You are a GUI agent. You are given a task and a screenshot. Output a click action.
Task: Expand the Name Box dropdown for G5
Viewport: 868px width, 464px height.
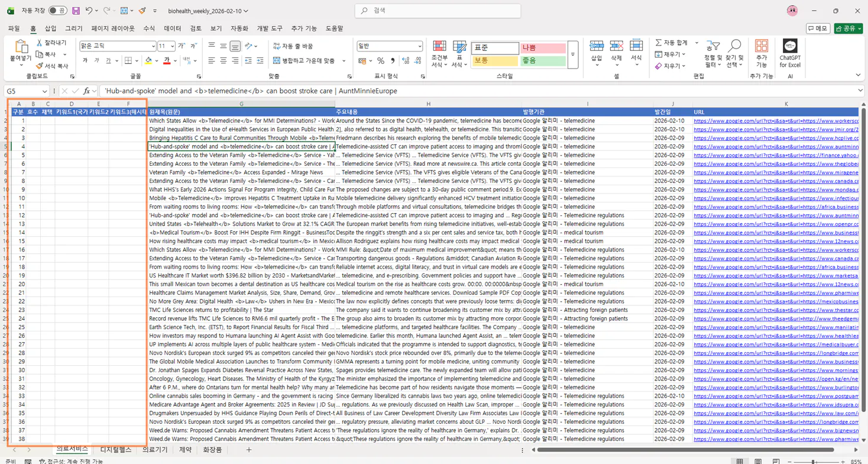[44, 91]
